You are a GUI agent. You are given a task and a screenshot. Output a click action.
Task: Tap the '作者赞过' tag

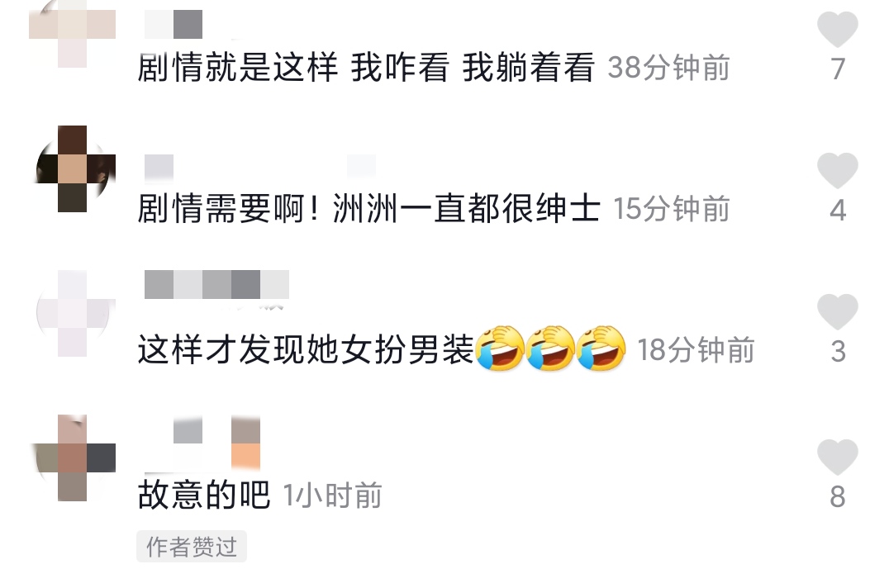tap(192, 547)
